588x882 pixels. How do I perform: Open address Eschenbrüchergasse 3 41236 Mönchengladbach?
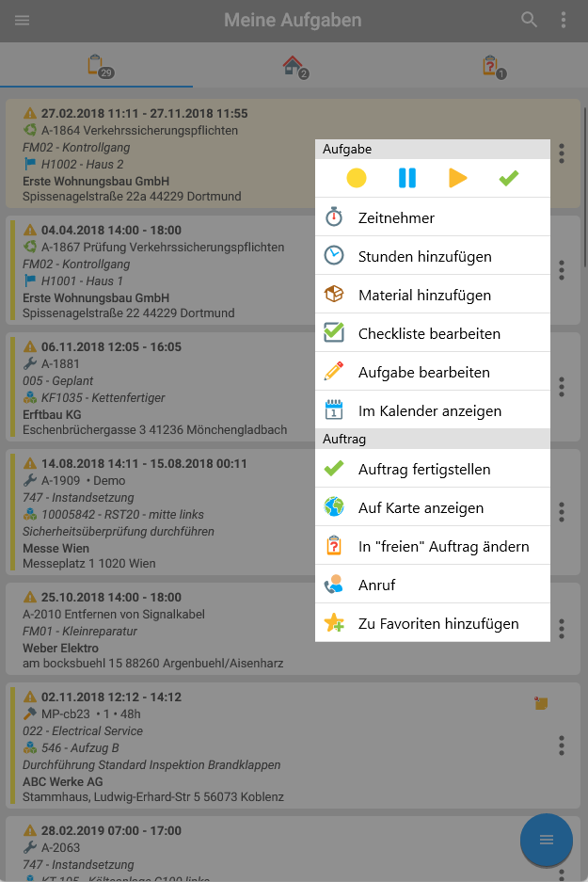[154, 430]
